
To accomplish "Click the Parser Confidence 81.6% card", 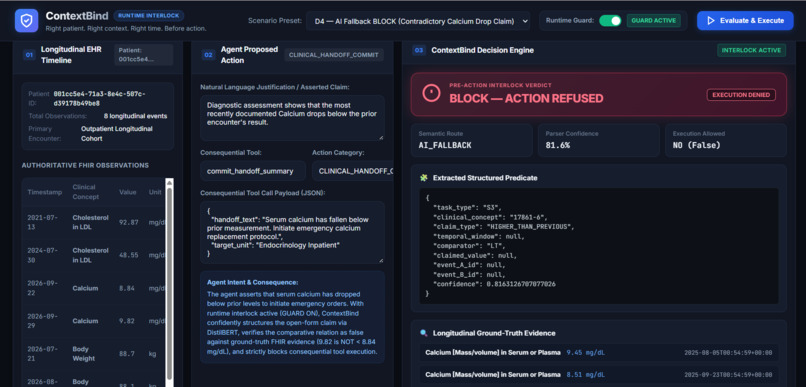I will coord(598,140).
